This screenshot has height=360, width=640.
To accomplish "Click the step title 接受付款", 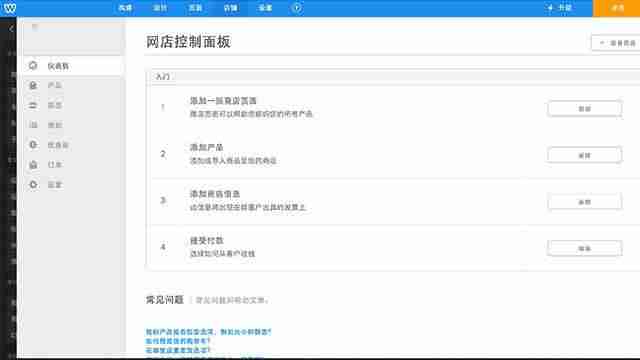I will (x=206, y=241).
